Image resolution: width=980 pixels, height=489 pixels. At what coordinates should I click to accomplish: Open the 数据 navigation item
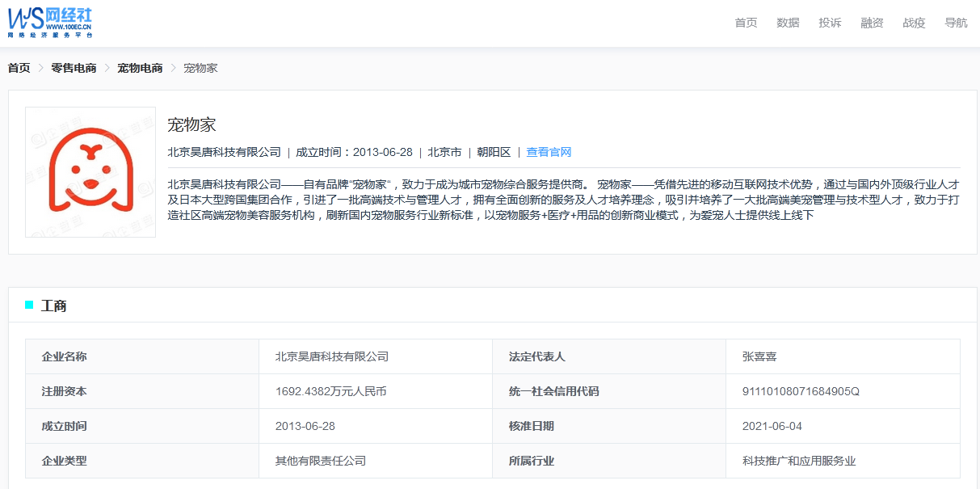tap(788, 23)
